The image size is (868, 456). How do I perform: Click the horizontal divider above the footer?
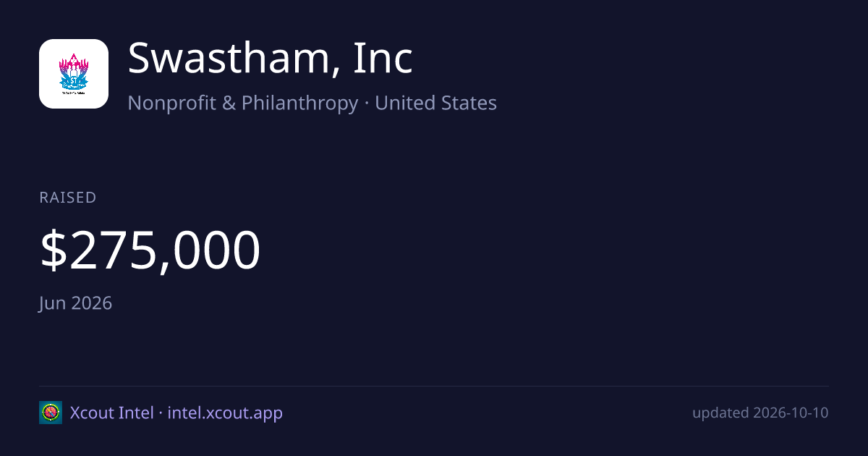pyautogui.click(x=434, y=386)
